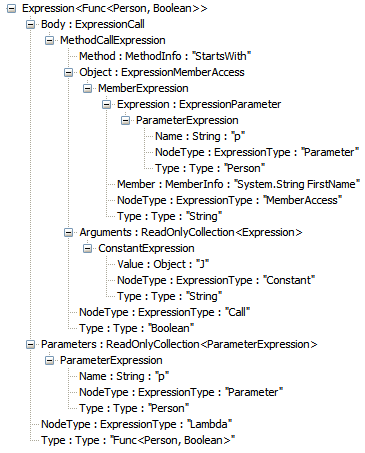The width and height of the screenshot is (365, 453).
Task: Select NodeType : ExpressionType : "Call" item
Action: point(165,312)
